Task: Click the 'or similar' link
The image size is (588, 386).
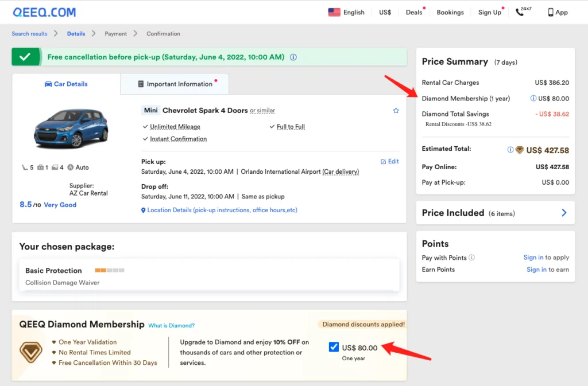Action: coord(262,111)
